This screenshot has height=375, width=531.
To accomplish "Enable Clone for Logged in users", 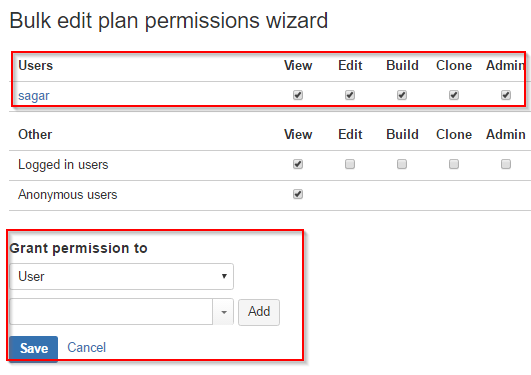I will [454, 164].
